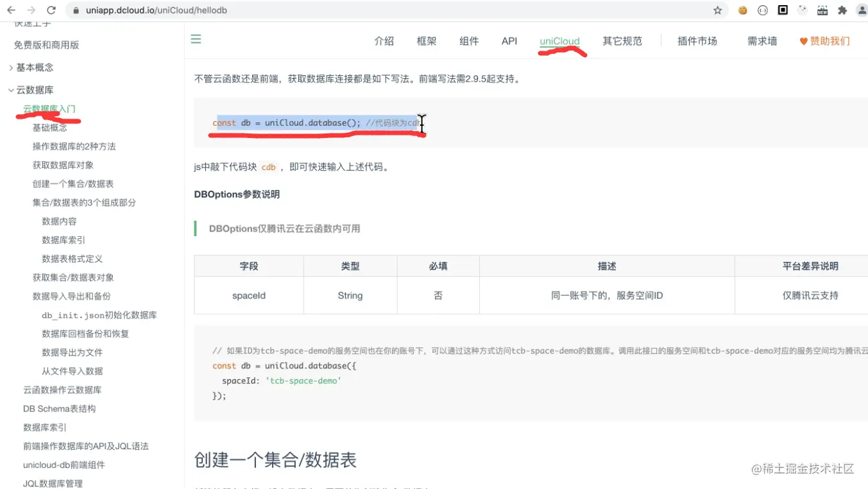Open the NEW badge extension icon
The image size is (868, 489).
pyautogui.click(x=822, y=10)
